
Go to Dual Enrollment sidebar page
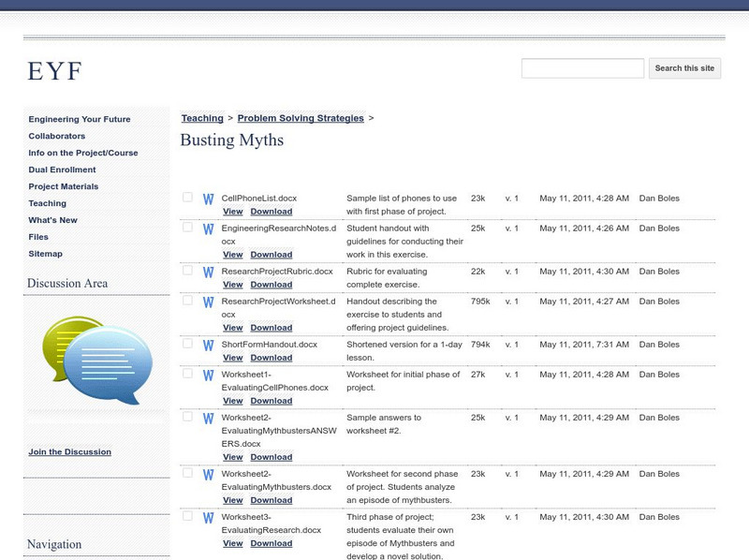point(62,169)
